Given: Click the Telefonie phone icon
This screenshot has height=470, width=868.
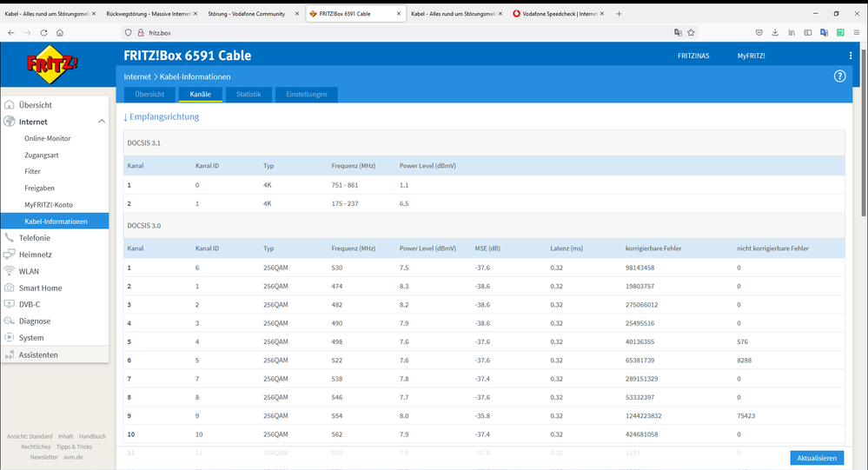Looking at the screenshot, I should (10, 237).
